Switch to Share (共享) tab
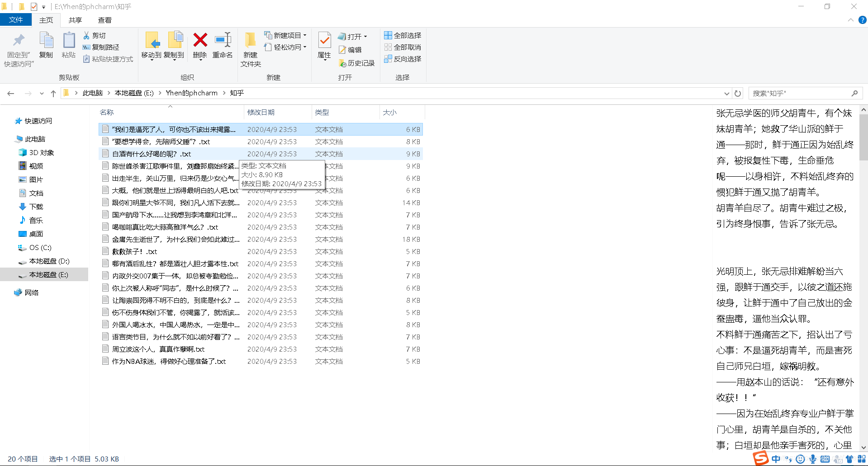This screenshot has height=466, width=868. (x=75, y=20)
